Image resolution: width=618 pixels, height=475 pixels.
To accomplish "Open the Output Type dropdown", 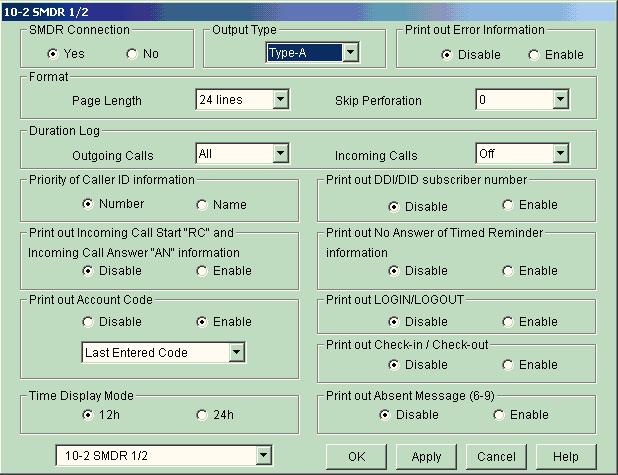I will pos(350,53).
